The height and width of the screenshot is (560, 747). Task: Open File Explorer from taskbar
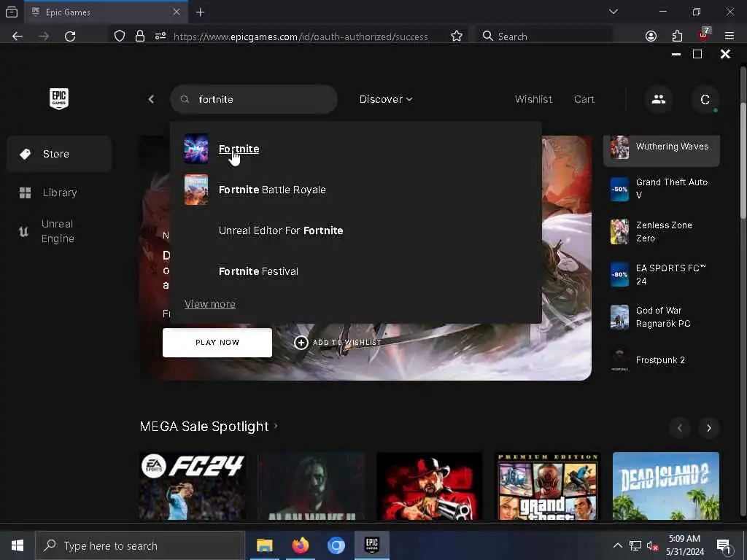click(x=264, y=545)
